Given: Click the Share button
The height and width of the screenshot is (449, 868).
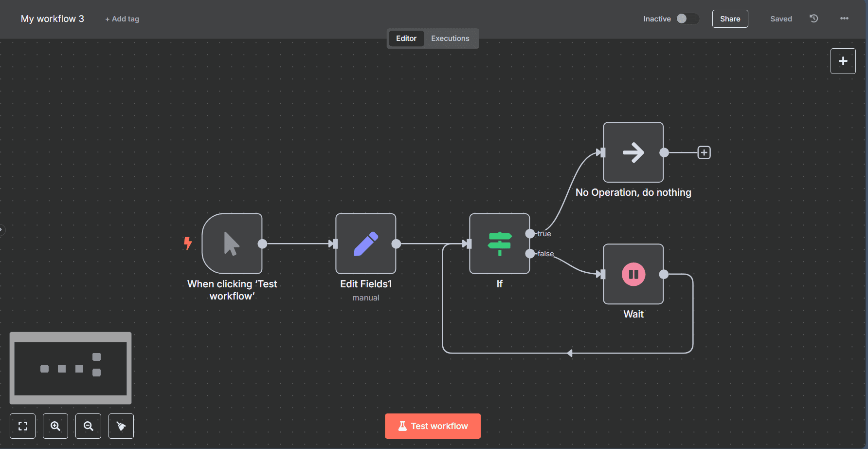Looking at the screenshot, I should click(x=730, y=19).
